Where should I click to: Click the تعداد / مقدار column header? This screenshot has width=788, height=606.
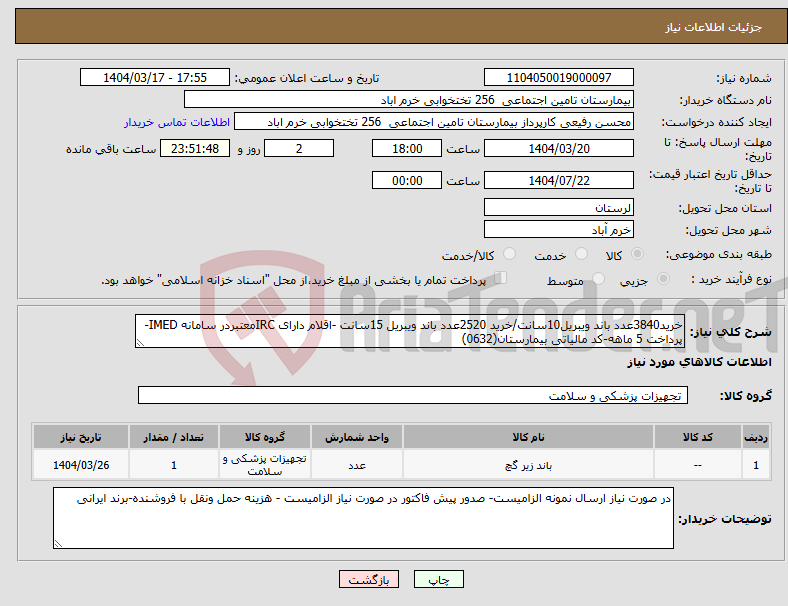click(173, 437)
